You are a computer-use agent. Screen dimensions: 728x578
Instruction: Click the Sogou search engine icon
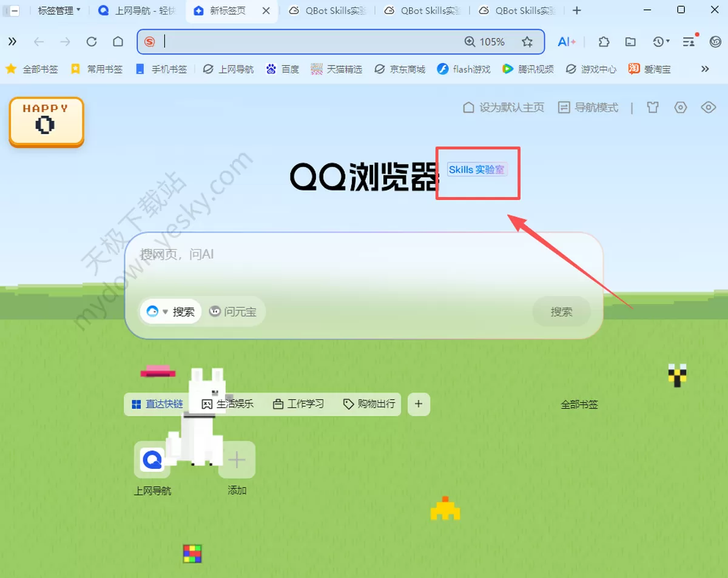pos(150,42)
